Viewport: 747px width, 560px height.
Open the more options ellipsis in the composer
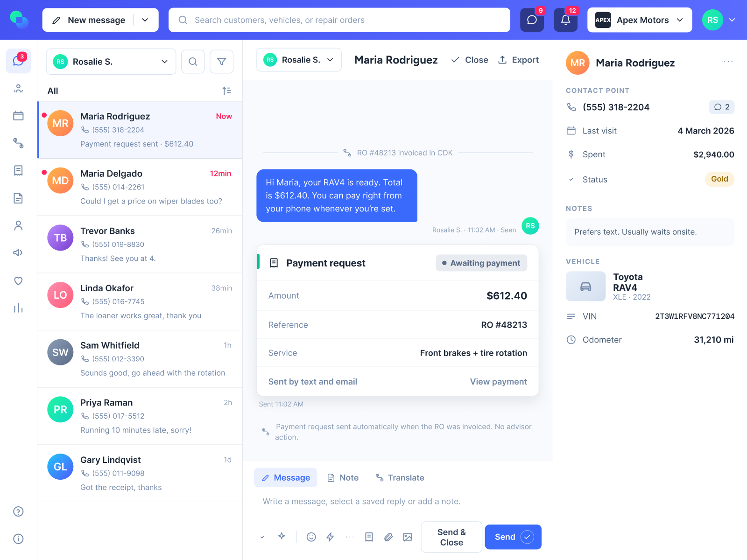[350, 537]
